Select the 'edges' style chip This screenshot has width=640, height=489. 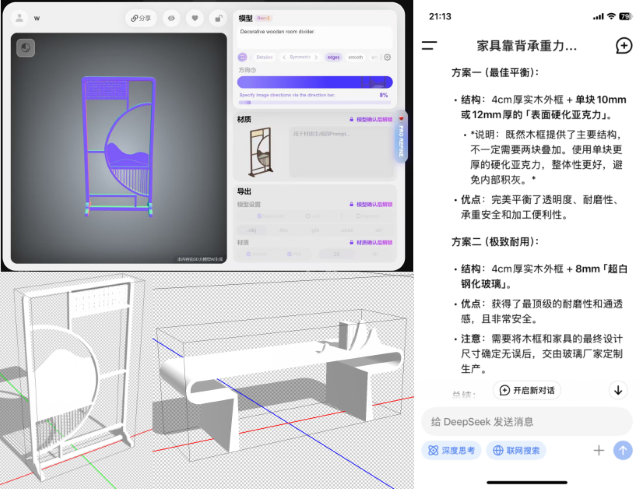(x=333, y=57)
